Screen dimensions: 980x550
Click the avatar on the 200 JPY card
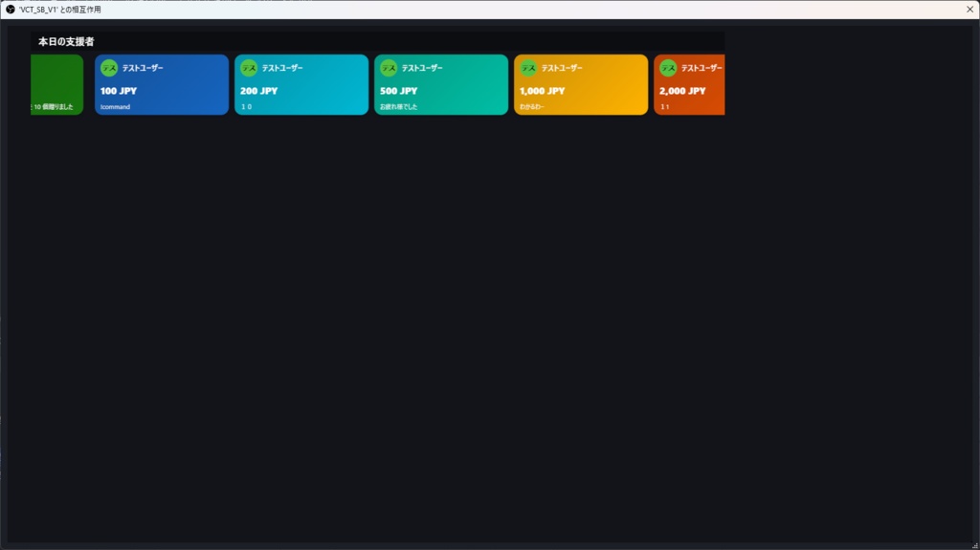(x=249, y=68)
